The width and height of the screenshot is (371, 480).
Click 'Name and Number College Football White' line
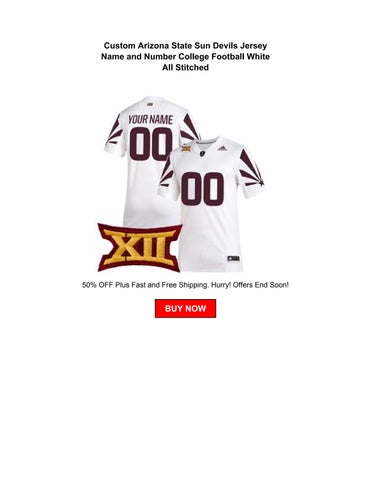pos(185,56)
